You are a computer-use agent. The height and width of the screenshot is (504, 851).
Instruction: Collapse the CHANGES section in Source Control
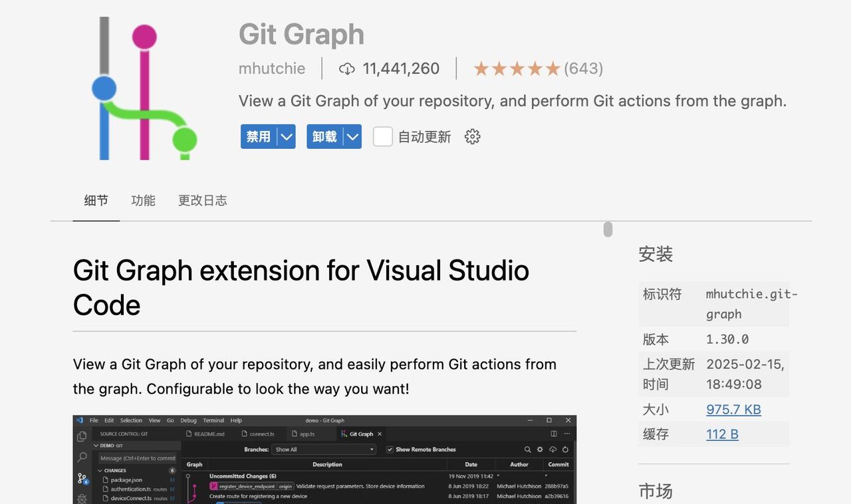pyautogui.click(x=100, y=470)
